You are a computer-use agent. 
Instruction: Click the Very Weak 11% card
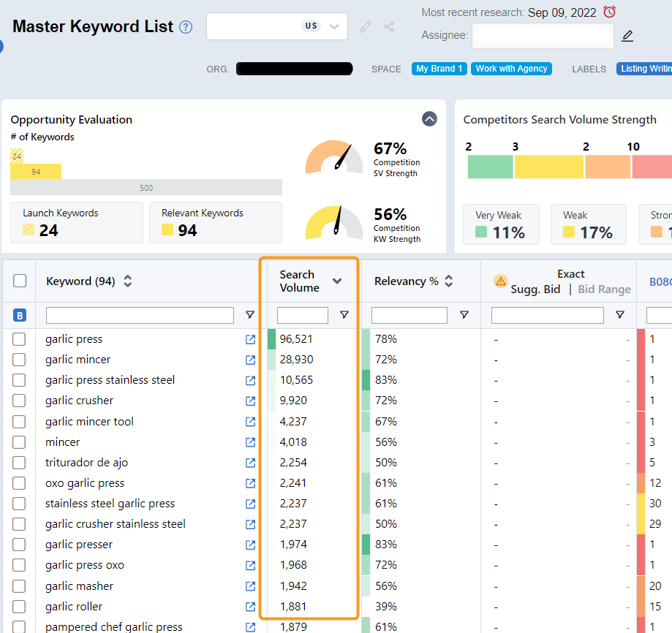click(501, 224)
